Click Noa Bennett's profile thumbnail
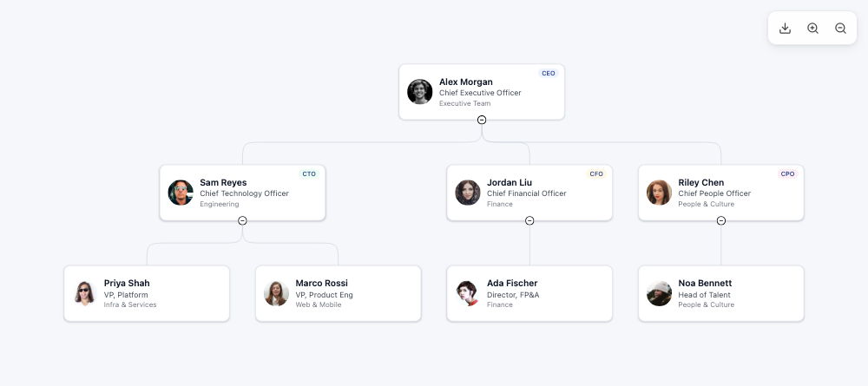The height and width of the screenshot is (386, 868). [660, 293]
